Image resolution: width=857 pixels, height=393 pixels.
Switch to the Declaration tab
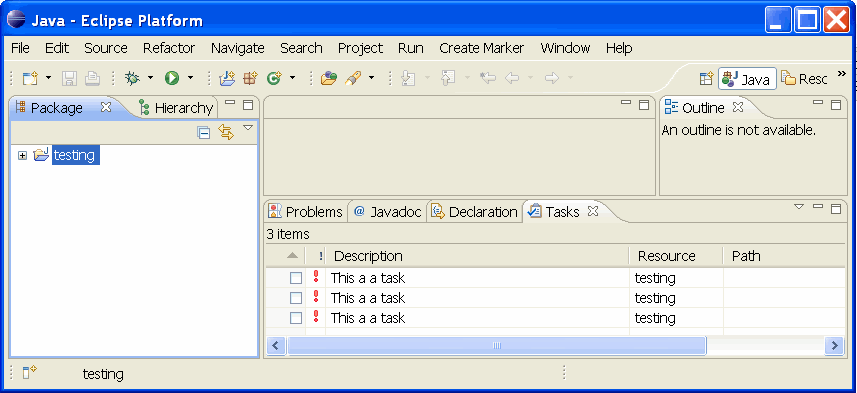(x=474, y=212)
